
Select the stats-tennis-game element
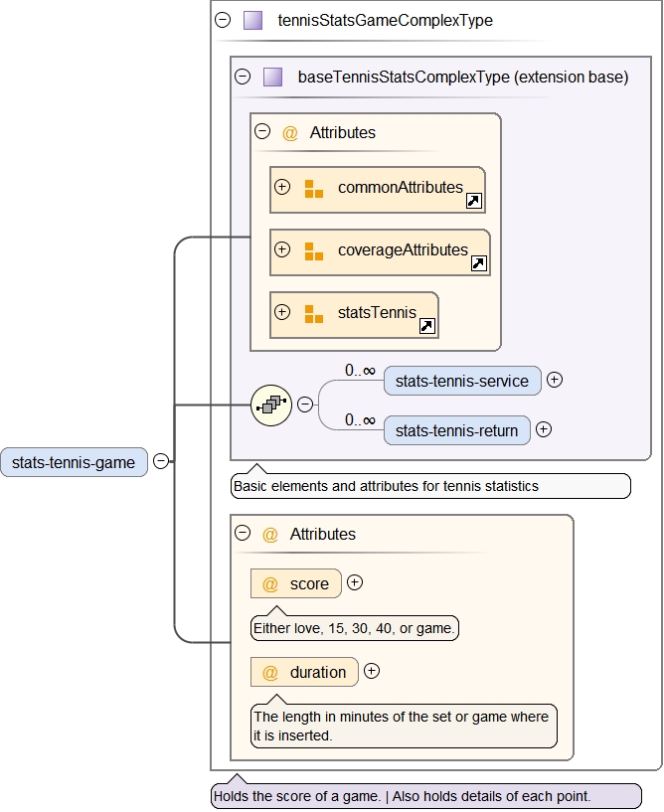74,462
